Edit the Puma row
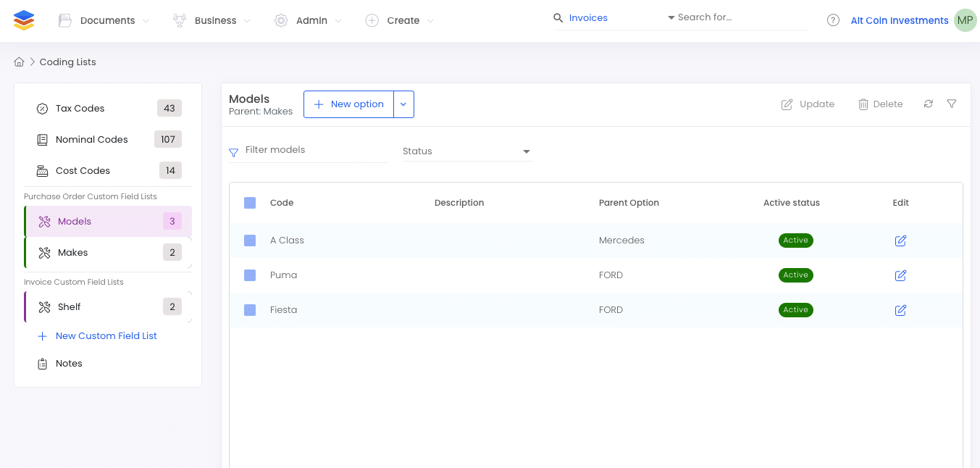Viewport: 980px width, 468px height. coord(900,275)
